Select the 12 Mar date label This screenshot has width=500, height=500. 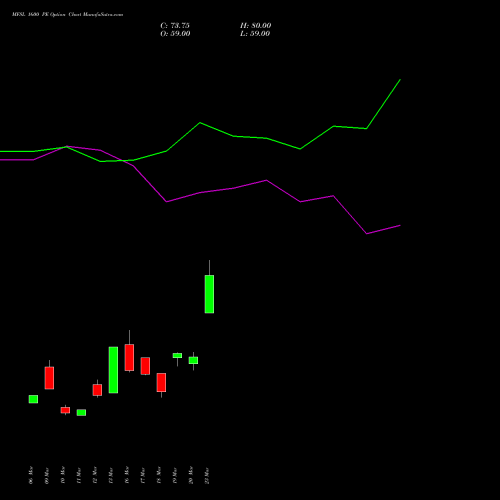pos(95,475)
